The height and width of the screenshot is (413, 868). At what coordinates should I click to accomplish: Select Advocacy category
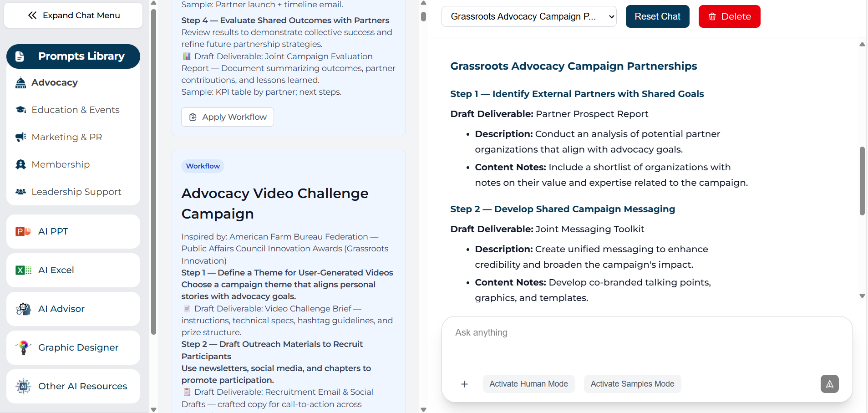click(x=73, y=82)
